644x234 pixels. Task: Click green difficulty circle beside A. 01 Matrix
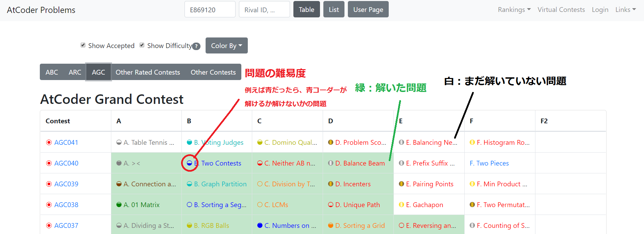pos(119,205)
